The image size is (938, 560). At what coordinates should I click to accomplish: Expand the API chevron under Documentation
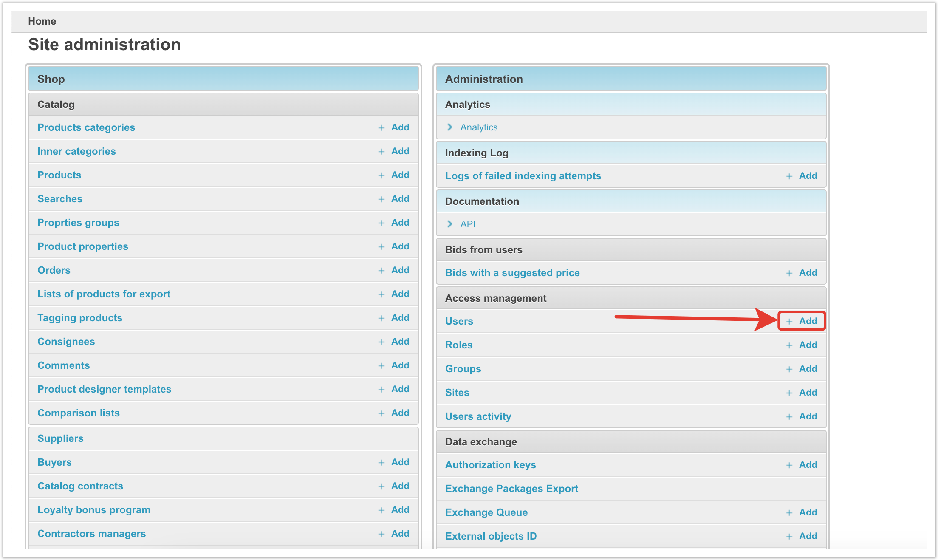point(449,224)
